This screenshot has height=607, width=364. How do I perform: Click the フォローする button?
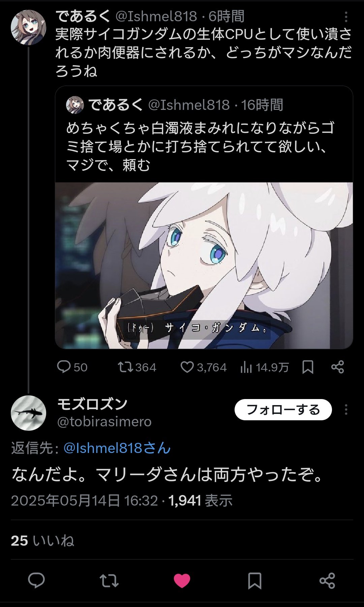[283, 409]
